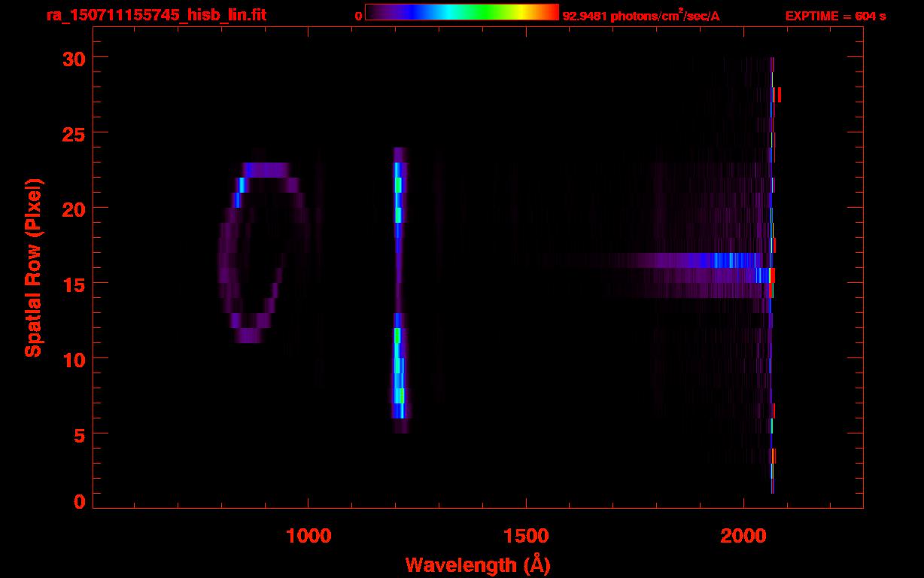Click the elliptical ring feature near 900 Å

click(263, 253)
